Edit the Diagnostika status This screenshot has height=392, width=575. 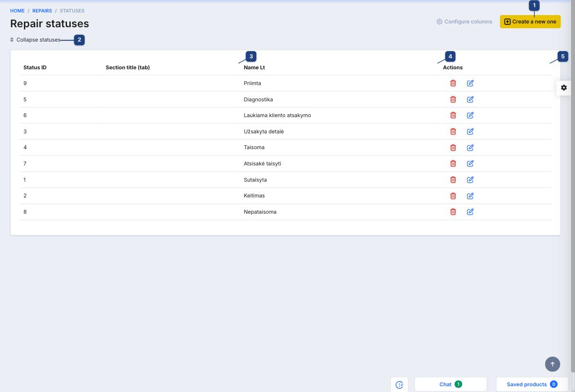click(470, 99)
